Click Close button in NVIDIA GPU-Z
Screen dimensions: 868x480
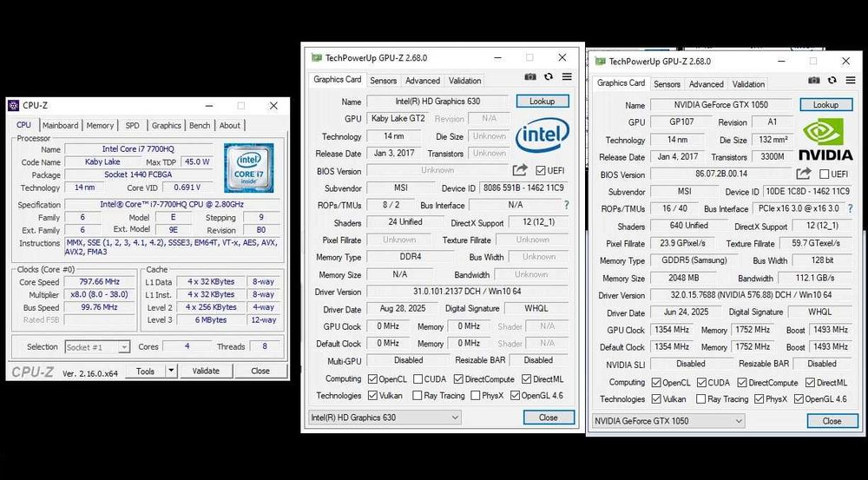(x=832, y=421)
